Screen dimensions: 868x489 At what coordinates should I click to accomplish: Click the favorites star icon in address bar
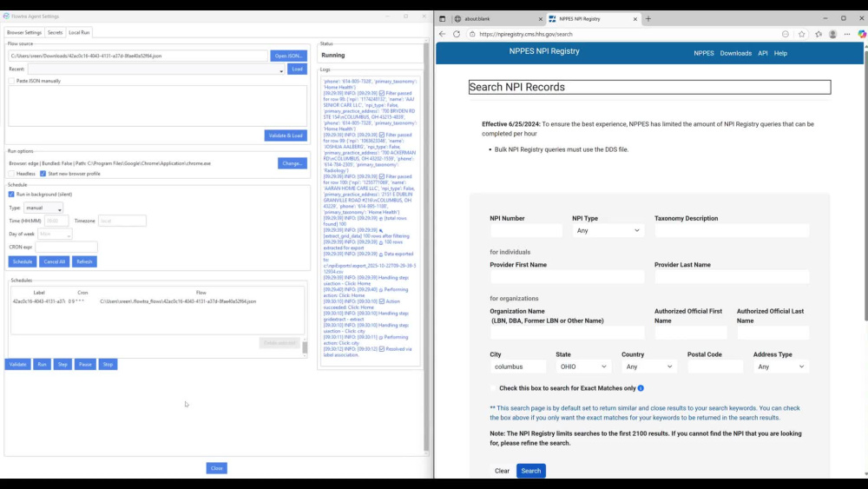point(801,34)
